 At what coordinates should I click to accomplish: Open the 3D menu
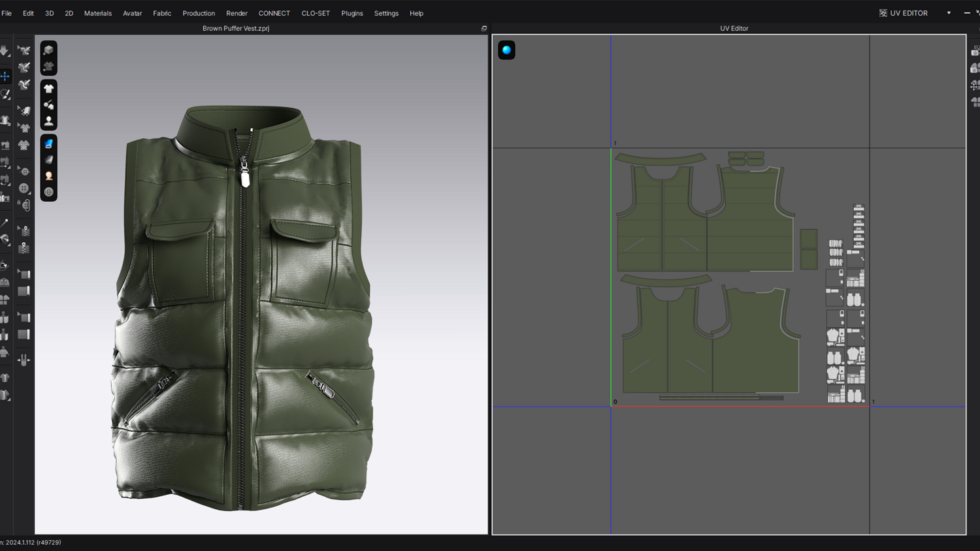coord(49,13)
